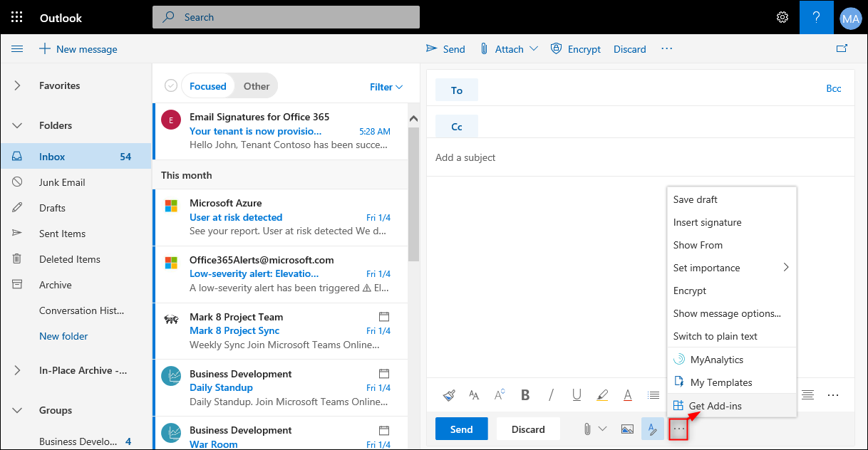Click the text highlight icon
The image size is (868, 450).
coord(602,394)
